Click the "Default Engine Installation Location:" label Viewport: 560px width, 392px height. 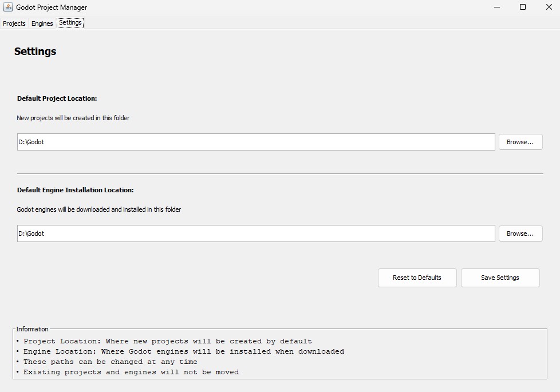point(75,190)
